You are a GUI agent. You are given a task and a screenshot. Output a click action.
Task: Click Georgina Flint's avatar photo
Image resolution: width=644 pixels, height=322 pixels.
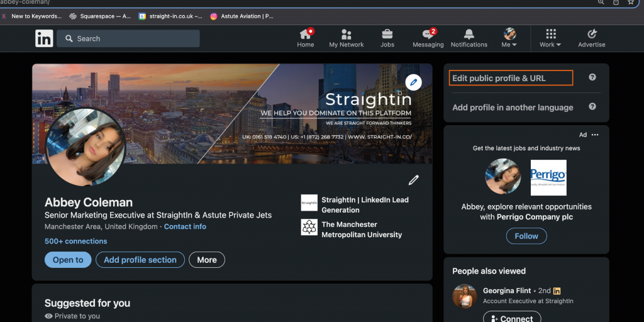pyautogui.click(x=465, y=296)
